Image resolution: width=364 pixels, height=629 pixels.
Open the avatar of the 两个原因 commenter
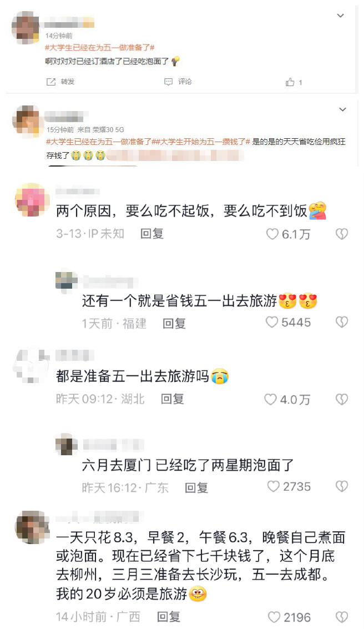pos(33,199)
